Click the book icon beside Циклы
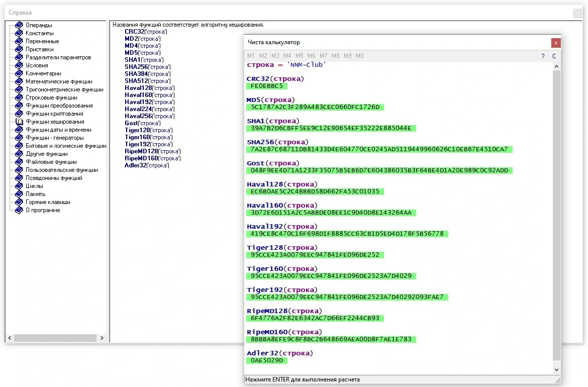Viewport: 588px width, 387px height. click(x=19, y=186)
